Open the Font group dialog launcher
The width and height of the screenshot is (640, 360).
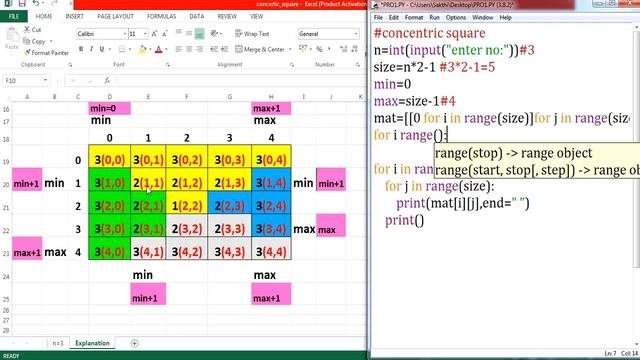(168, 65)
